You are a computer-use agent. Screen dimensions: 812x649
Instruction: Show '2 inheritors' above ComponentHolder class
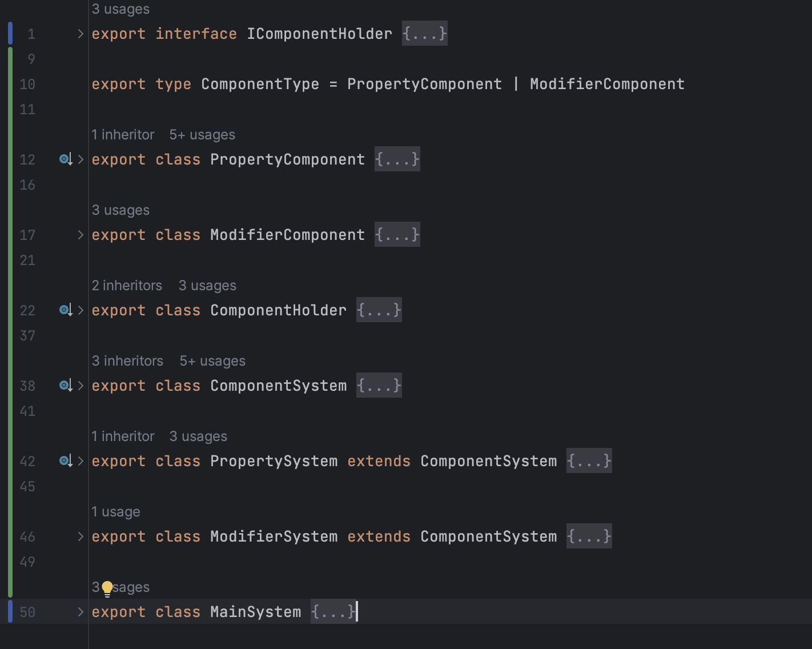pos(127,286)
